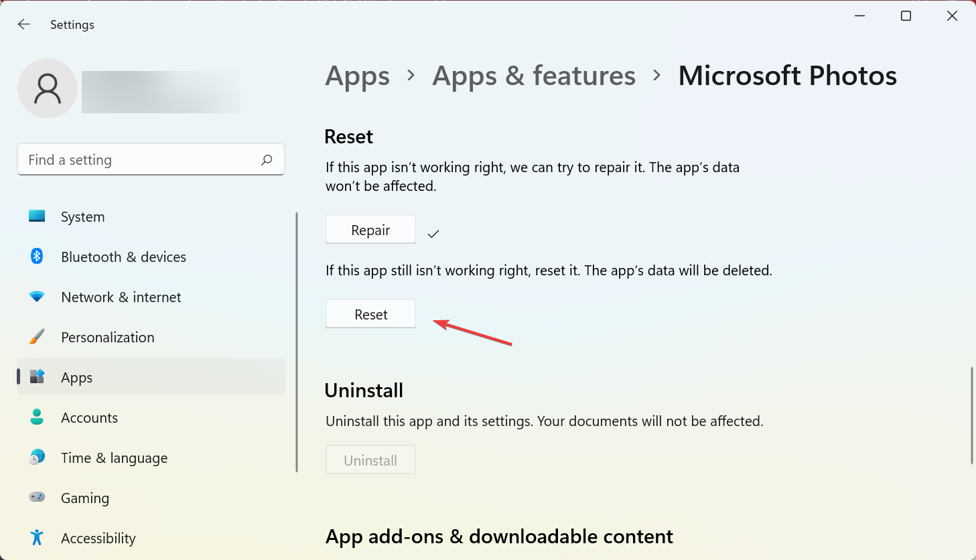Image resolution: width=976 pixels, height=560 pixels.
Task: Open Accounts settings page
Action: click(x=89, y=418)
